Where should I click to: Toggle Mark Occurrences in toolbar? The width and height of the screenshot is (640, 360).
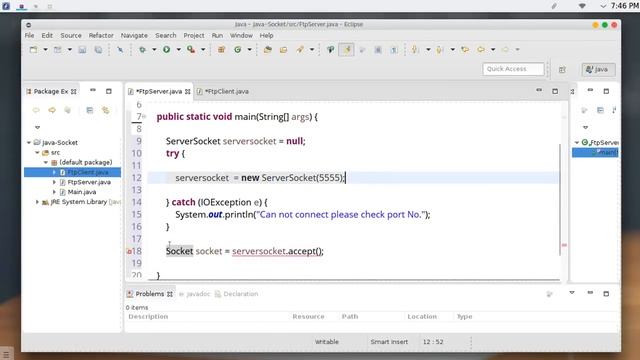coord(346,49)
